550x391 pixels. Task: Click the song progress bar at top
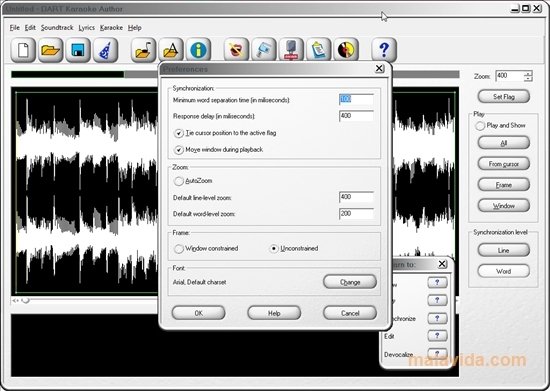click(x=235, y=74)
